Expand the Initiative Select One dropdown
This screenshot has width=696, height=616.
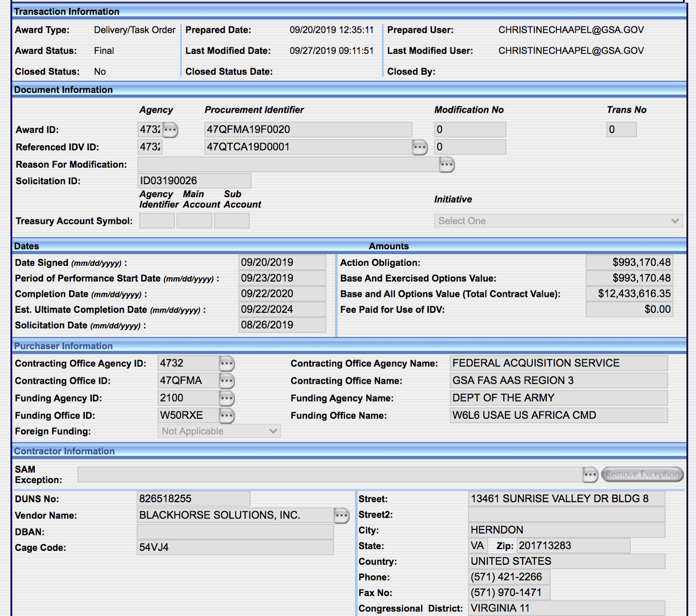[558, 221]
